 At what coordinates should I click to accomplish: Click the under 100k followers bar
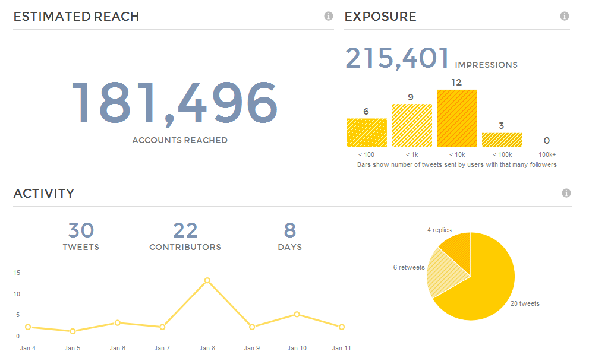(502, 140)
